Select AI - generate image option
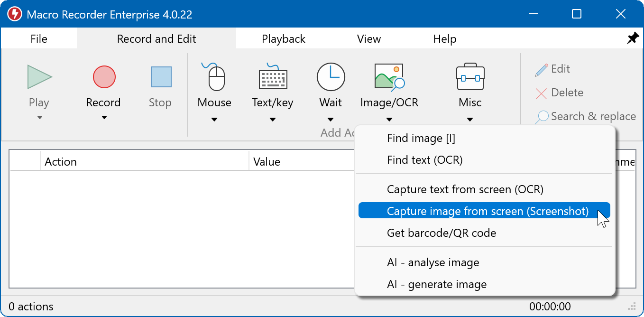The width and height of the screenshot is (644, 317). coord(436,284)
